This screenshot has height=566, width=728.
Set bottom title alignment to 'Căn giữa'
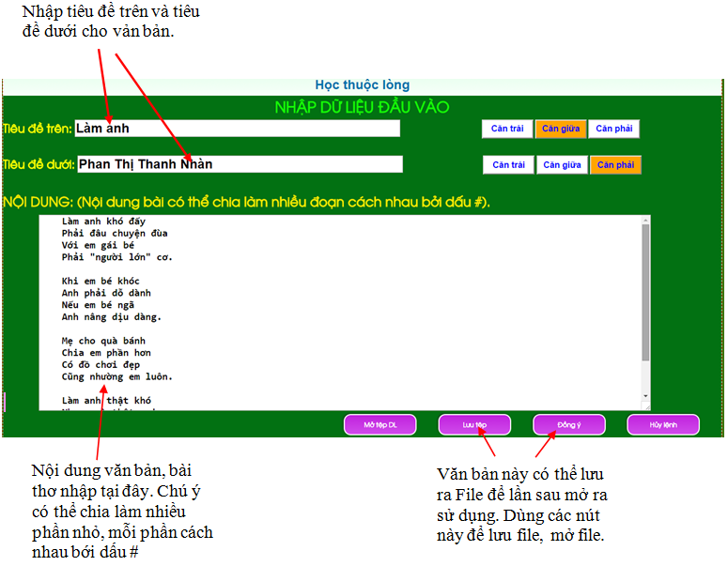pyautogui.click(x=562, y=164)
